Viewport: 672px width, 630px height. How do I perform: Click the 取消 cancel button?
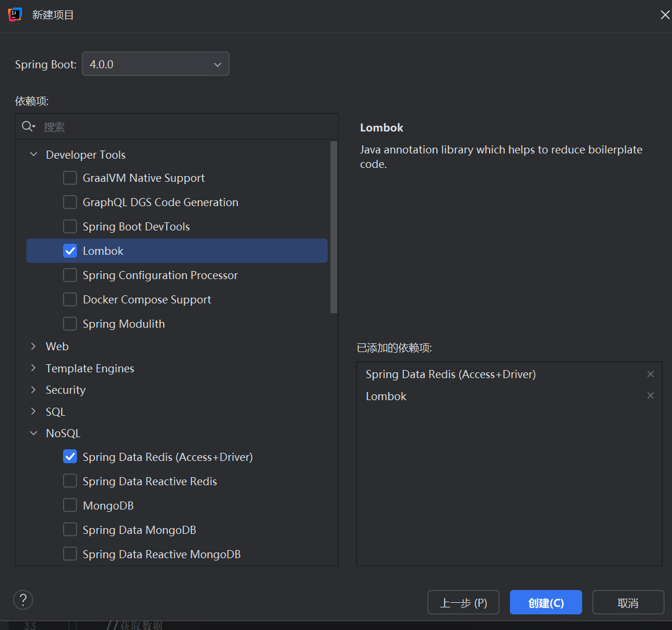pyautogui.click(x=628, y=602)
